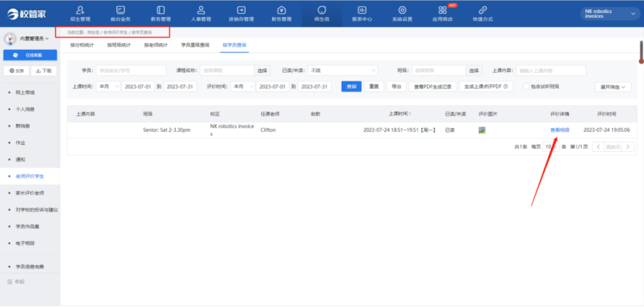Open the 已读/未读 dropdown showing 不限
The image size is (644, 307).
pos(343,71)
